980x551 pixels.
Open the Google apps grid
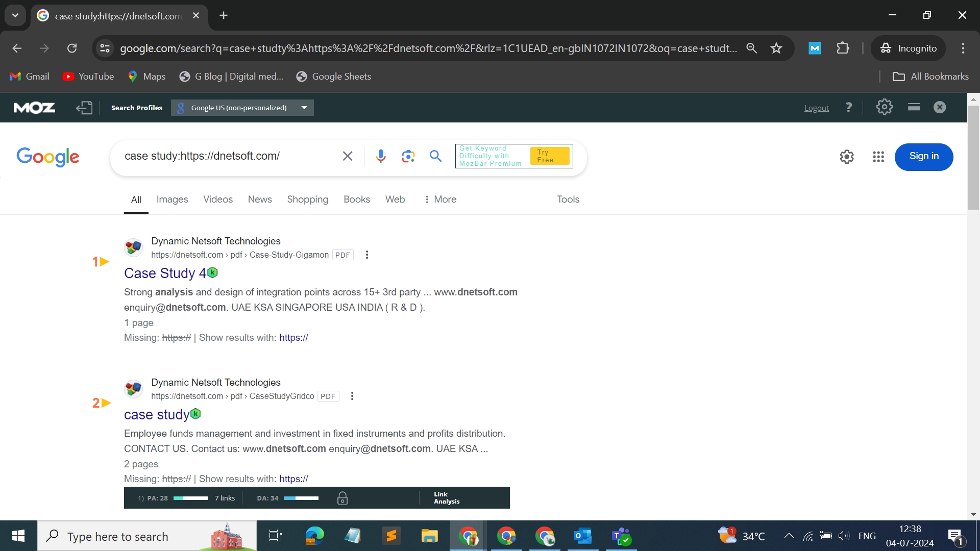878,157
